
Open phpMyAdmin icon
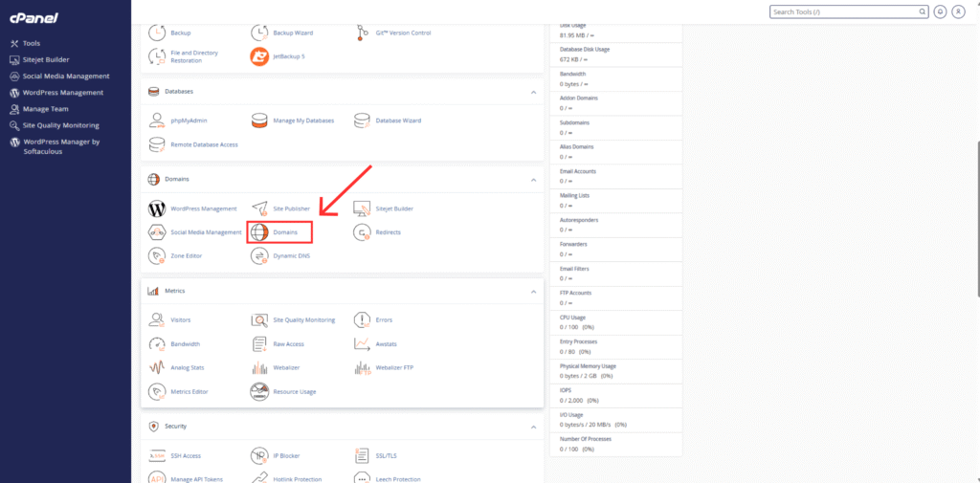[x=156, y=120]
